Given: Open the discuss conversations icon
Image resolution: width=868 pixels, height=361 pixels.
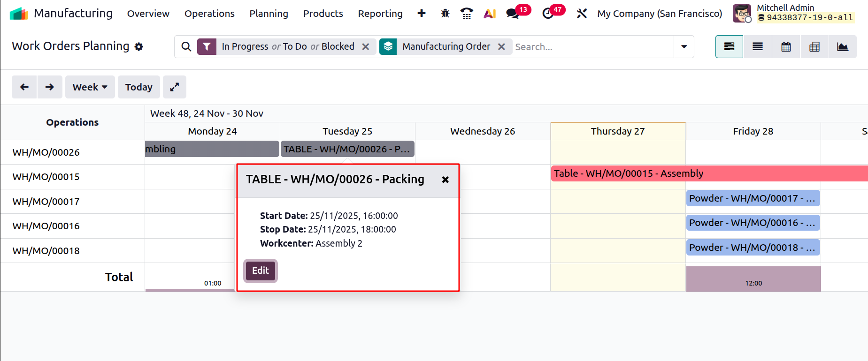Looking at the screenshot, I should coord(513,14).
